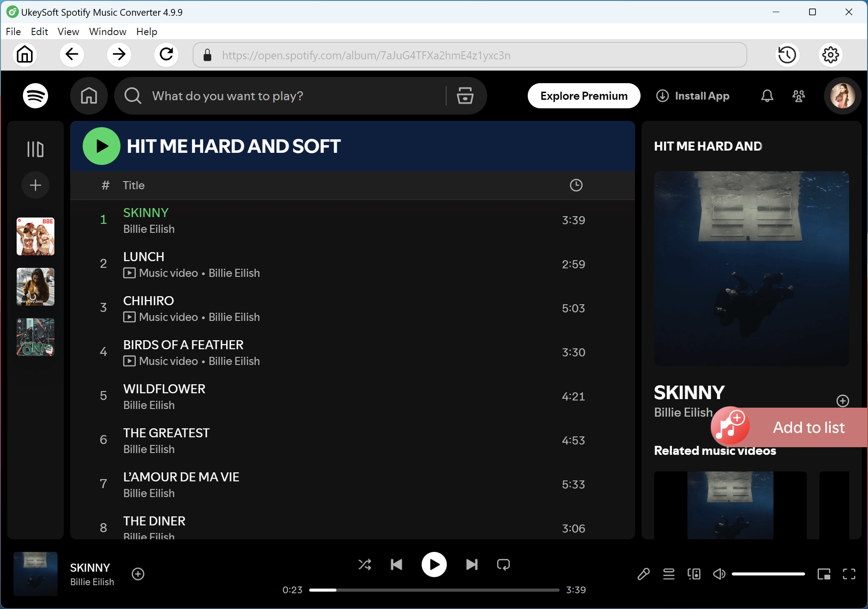Select the lyrics microphone icon in playback bar
868x609 pixels.
click(x=644, y=574)
